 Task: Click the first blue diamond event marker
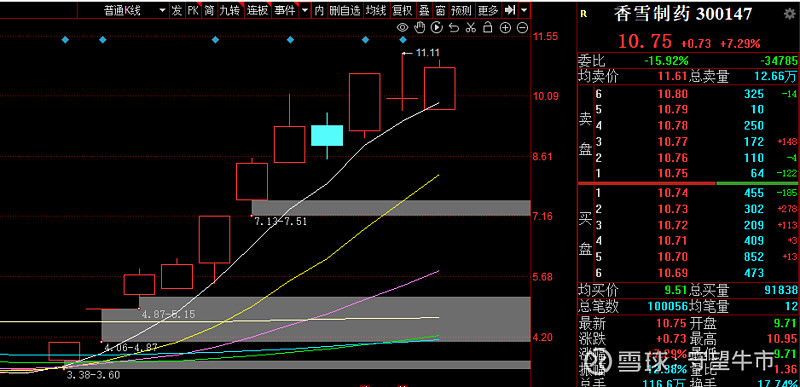click(65, 39)
